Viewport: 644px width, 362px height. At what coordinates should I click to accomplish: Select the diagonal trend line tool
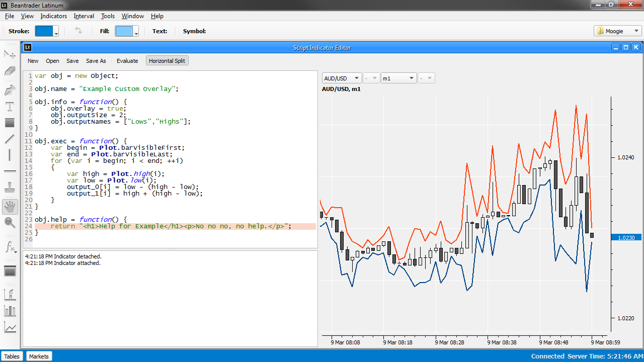point(10,139)
